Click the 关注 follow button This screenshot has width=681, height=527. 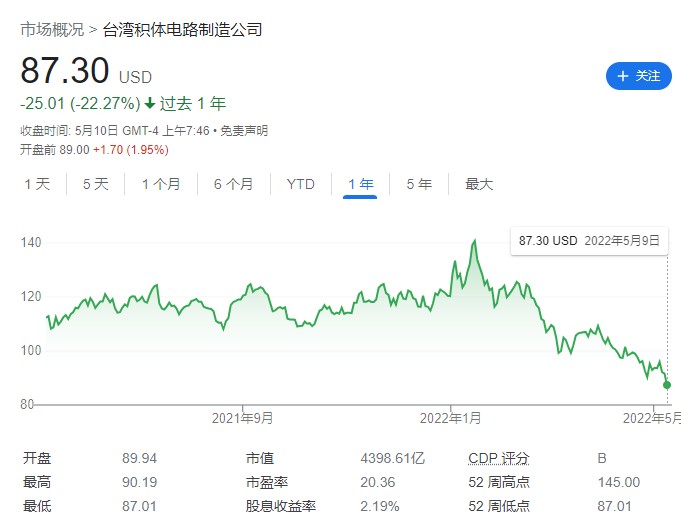(x=638, y=76)
